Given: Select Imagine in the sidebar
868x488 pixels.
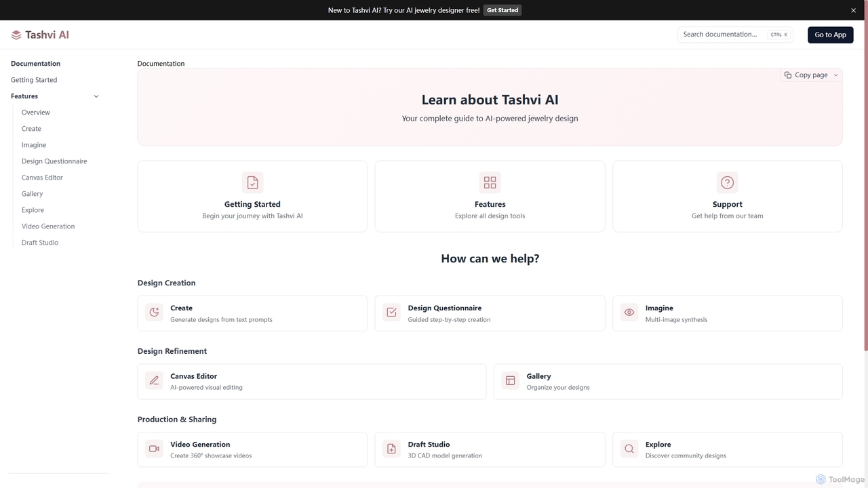Looking at the screenshot, I should coord(34,145).
